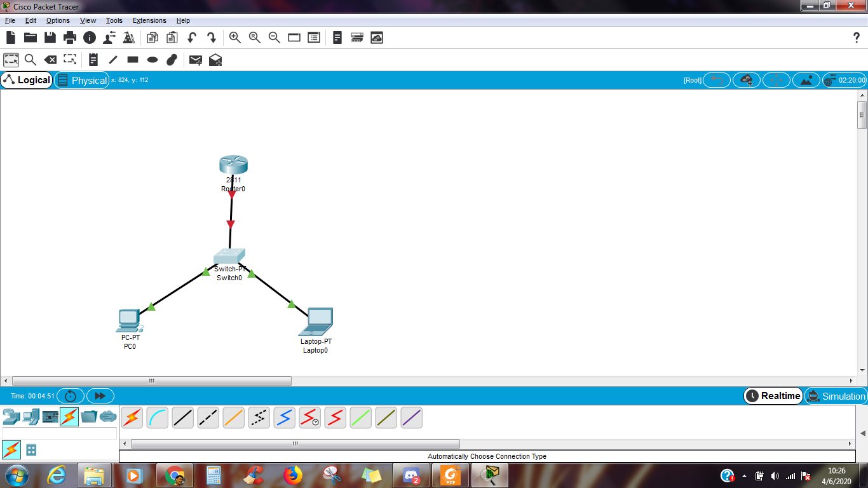Select the Delete tool in the toolbar
868x488 pixels.
[x=50, y=60]
